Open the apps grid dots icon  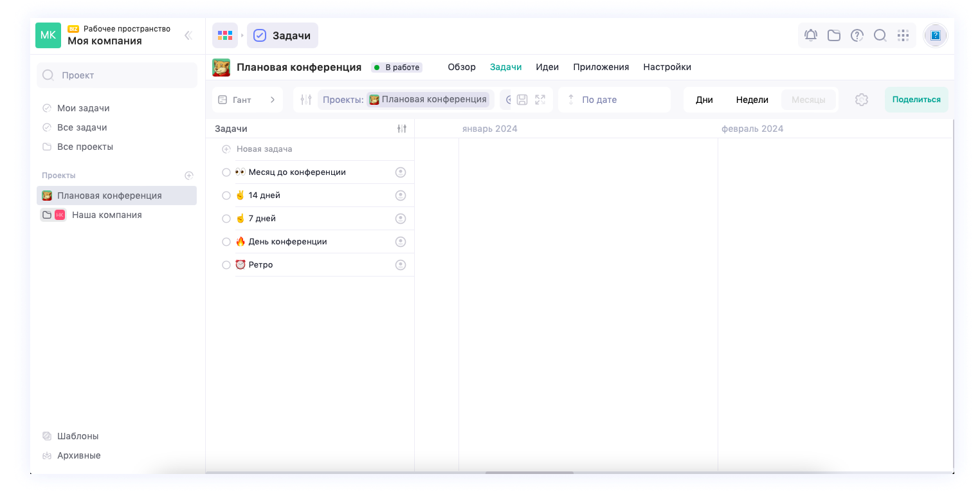click(903, 35)
